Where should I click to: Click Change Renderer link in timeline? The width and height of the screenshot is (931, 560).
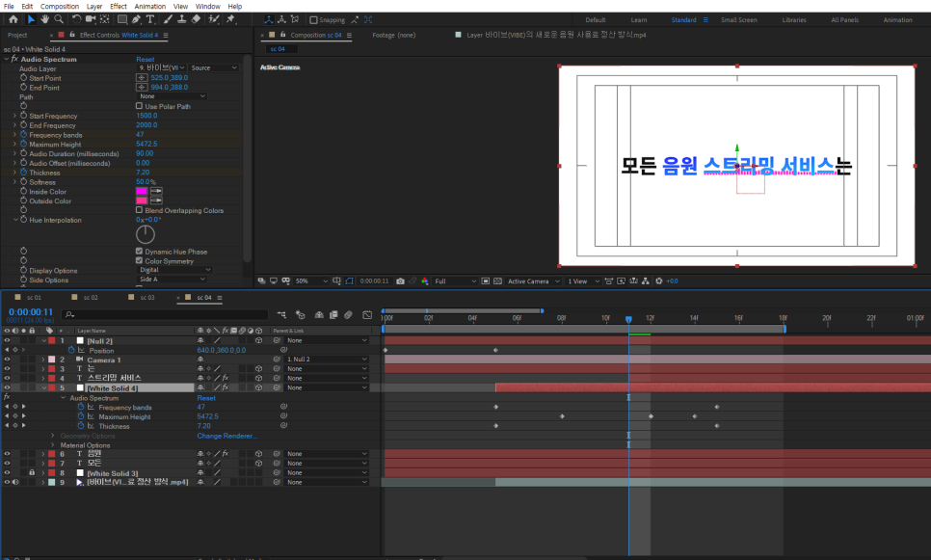[x=226, y=436]
